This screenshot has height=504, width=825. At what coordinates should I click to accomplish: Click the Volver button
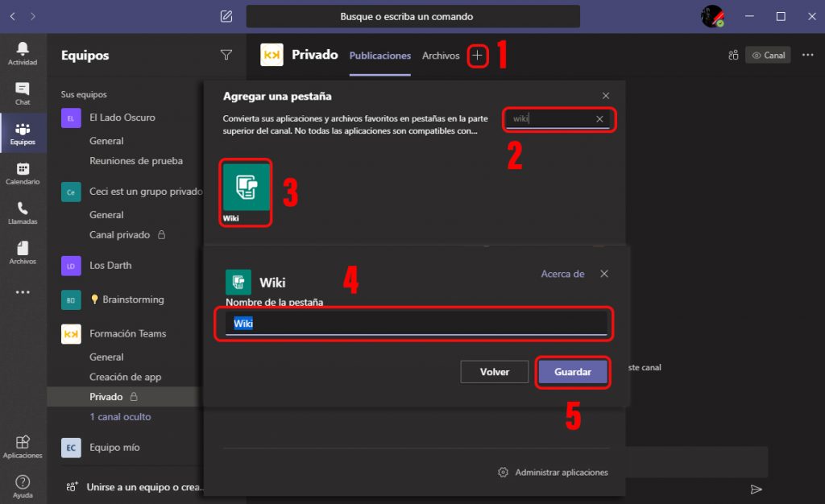click(495, 372)
